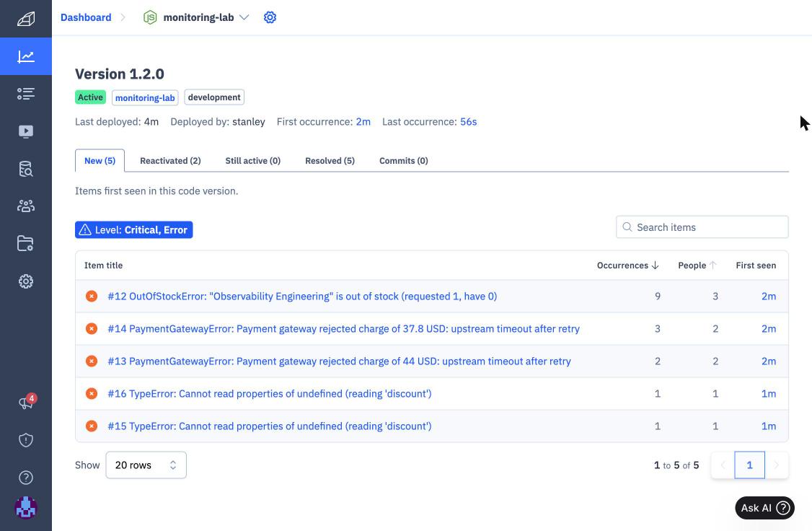The height and width of the screenshot is (531, 812).
Task: Switch to the Commits (0) tab
Action: pos(403,161)
